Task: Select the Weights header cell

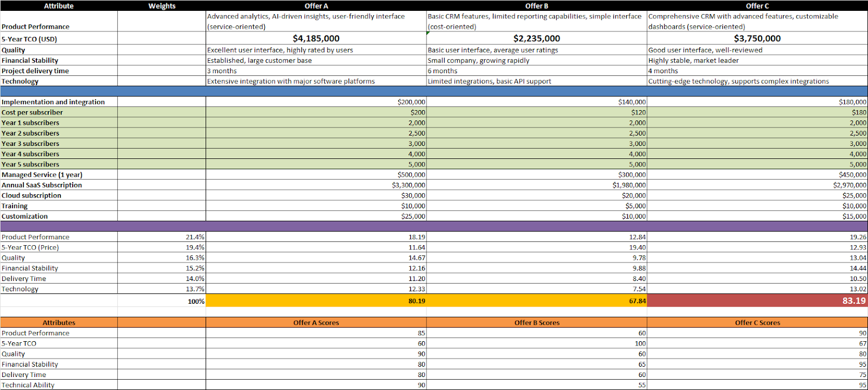Action: click(x=162, y=5)
